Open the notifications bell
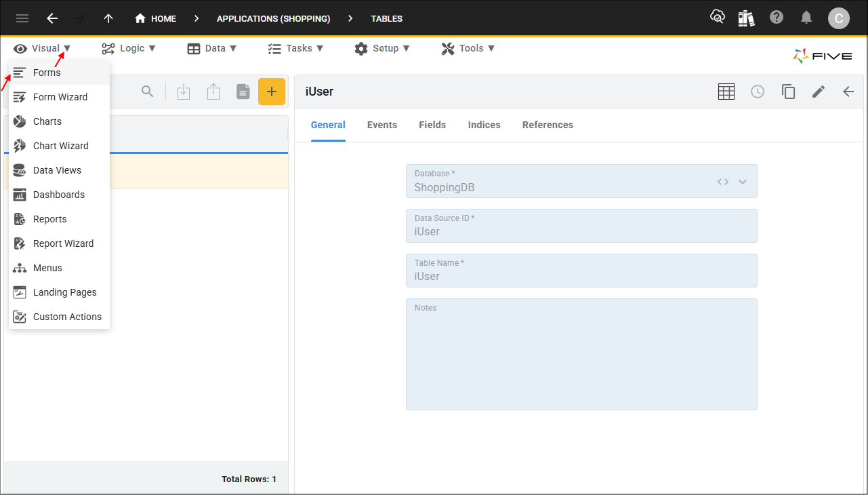 point(806,18)
